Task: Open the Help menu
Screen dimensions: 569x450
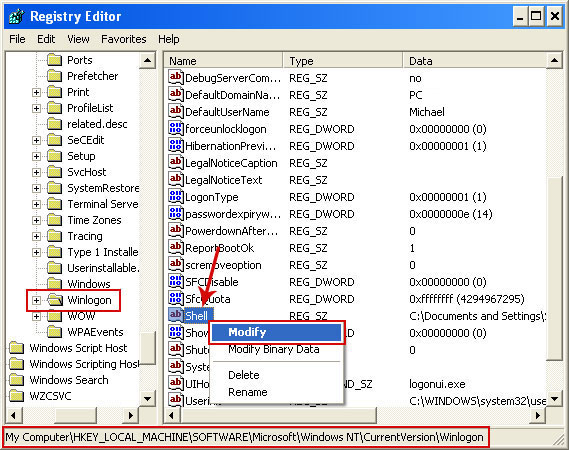Action: [169, 39]
